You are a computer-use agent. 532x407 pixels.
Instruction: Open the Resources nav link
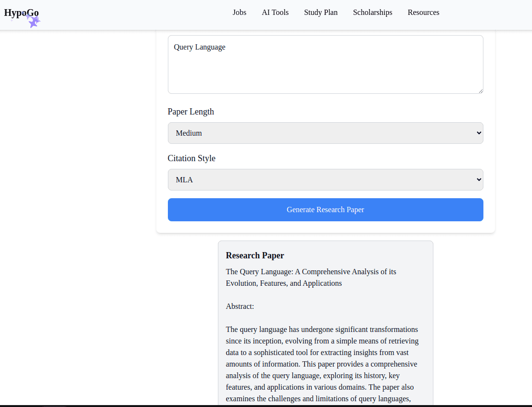423,13
